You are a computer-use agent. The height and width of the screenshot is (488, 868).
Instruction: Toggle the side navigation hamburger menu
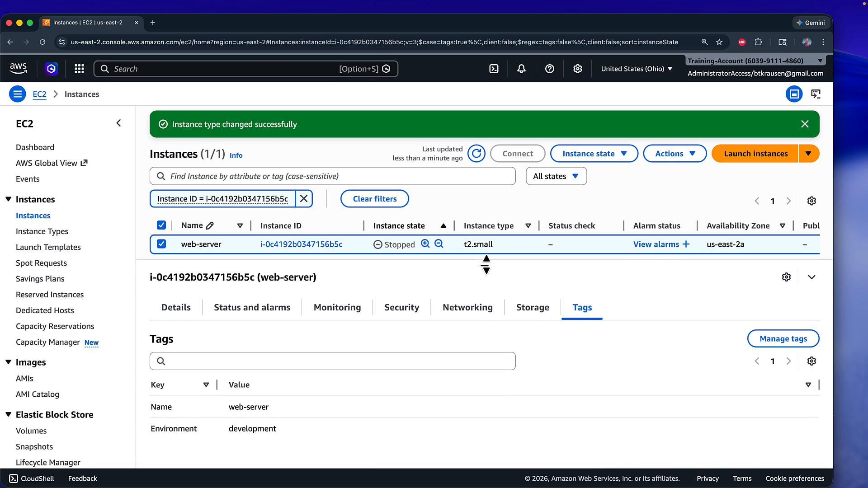pos(17,94)
